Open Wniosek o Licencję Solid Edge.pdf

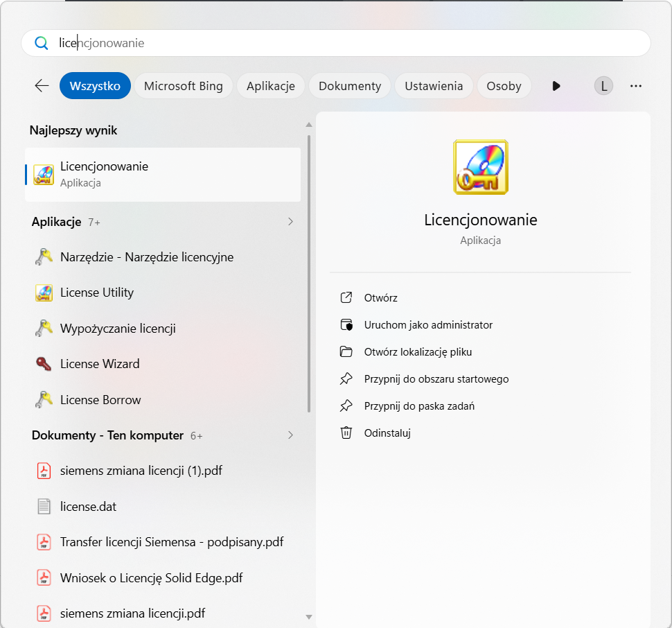(163, 577)
